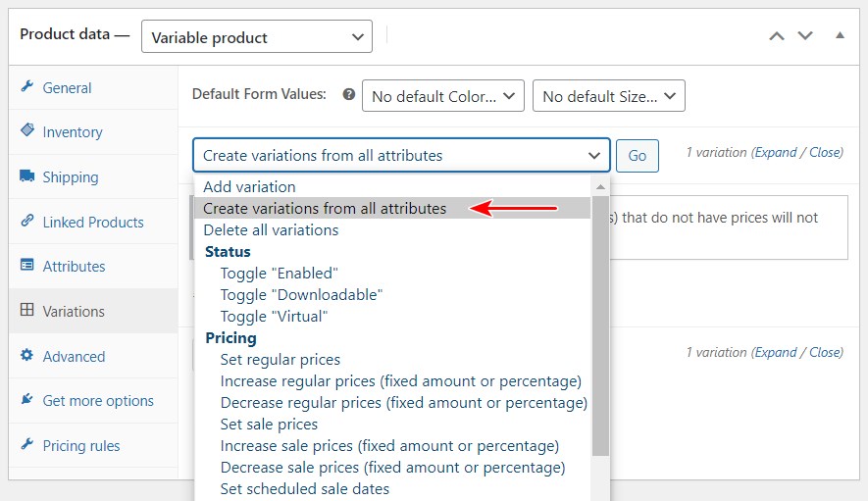
Task: Open the Variable product type dropdown
Action: click(x=257, y=37)
